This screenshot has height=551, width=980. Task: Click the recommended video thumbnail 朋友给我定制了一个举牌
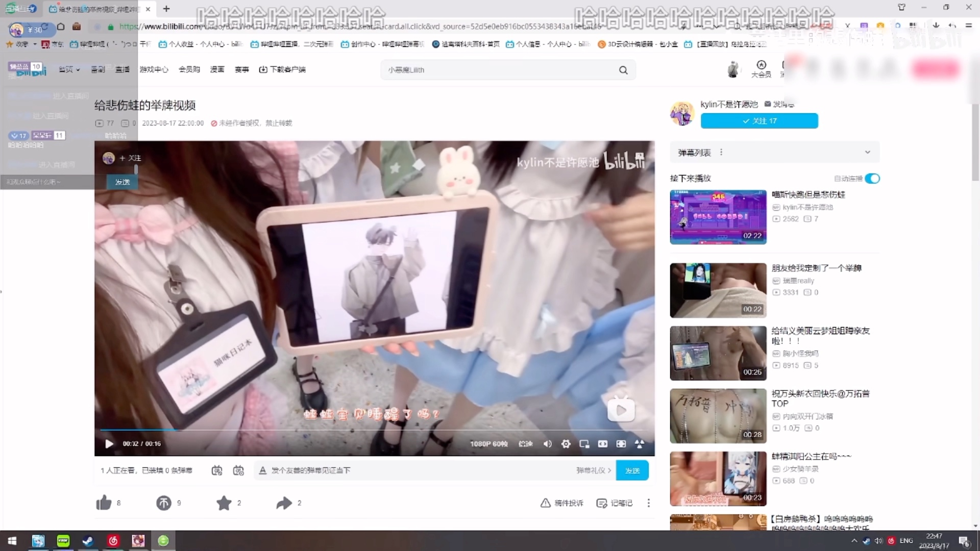[x=718, y=289]
